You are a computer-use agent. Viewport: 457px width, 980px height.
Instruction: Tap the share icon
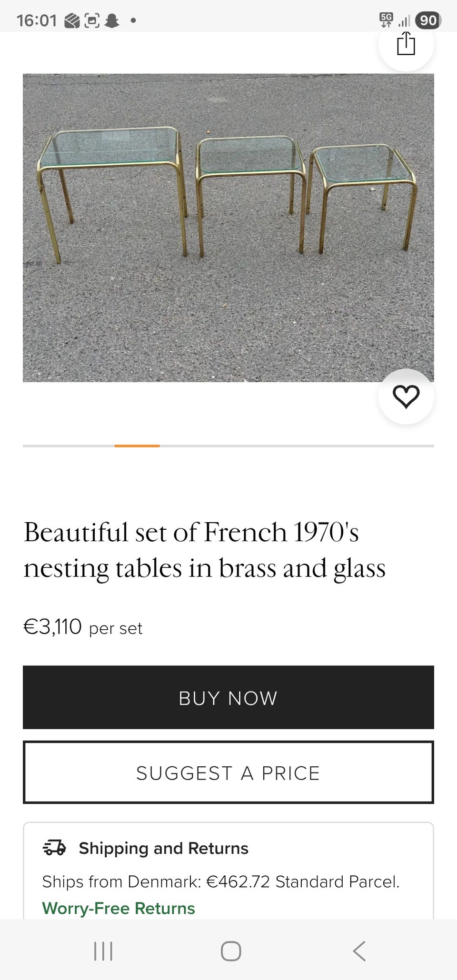[x=407, y=44]
